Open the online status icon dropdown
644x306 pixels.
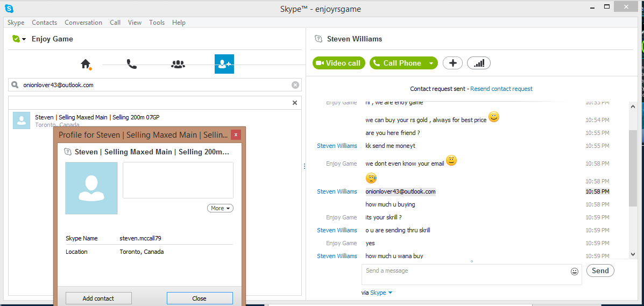coord(19,39)
